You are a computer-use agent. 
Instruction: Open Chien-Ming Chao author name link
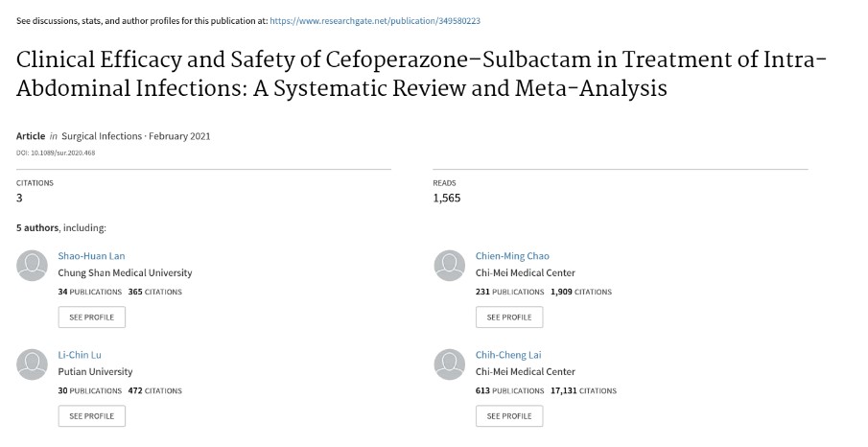pos(512,256)
